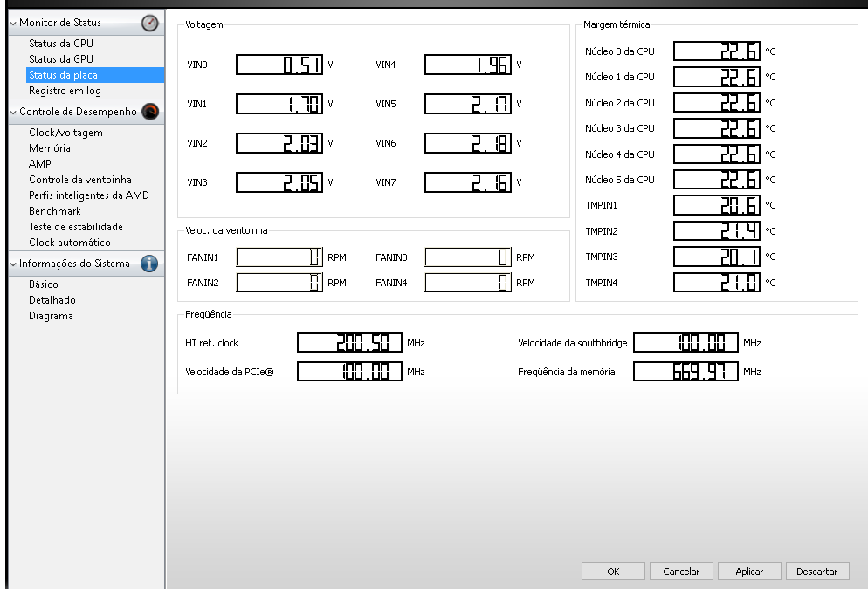Go to Clock/voltagem settings

(65, 133)
